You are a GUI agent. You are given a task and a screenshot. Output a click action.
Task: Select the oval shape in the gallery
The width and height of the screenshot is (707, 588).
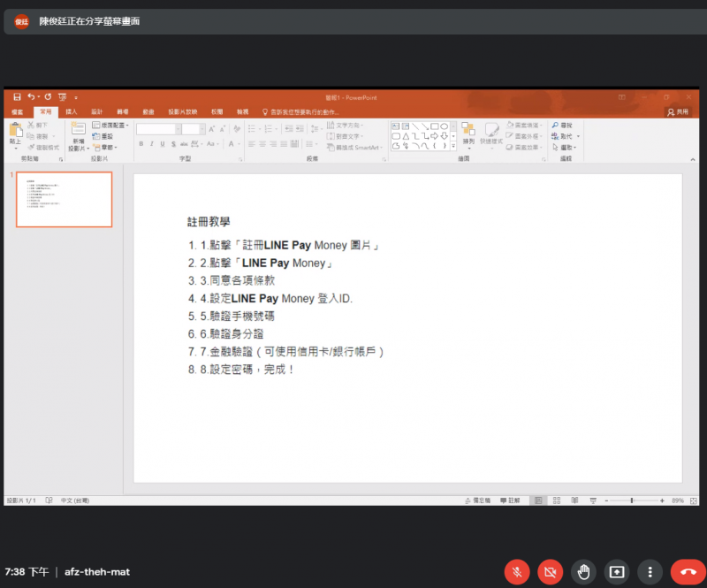coord(445,126)
